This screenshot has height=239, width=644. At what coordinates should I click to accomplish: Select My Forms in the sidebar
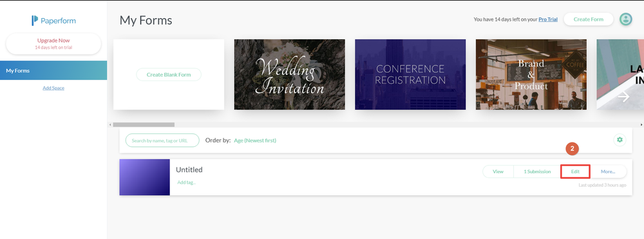point(53,71)
